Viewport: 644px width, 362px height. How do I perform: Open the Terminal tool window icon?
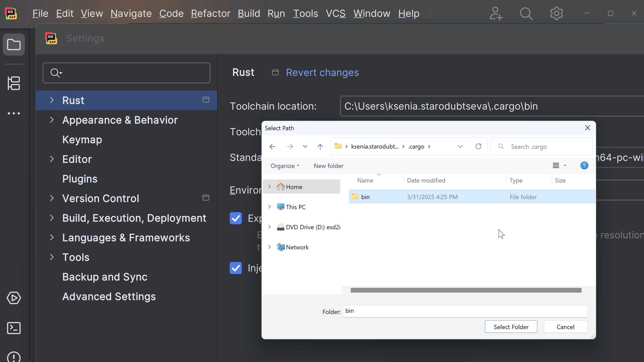[x=14, y=328]
